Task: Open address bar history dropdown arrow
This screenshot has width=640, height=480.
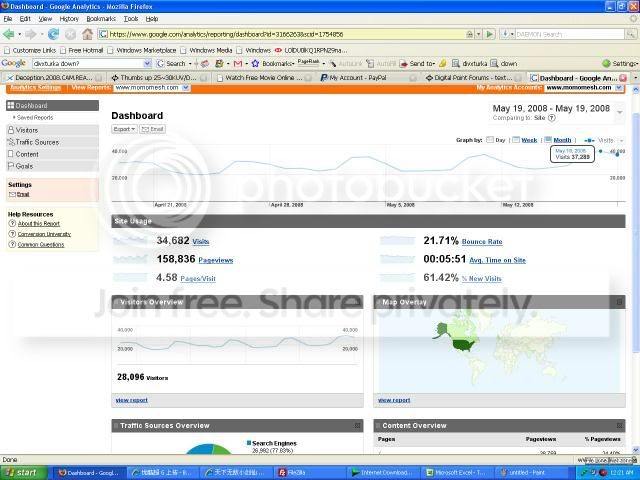Action: point(478,34)
